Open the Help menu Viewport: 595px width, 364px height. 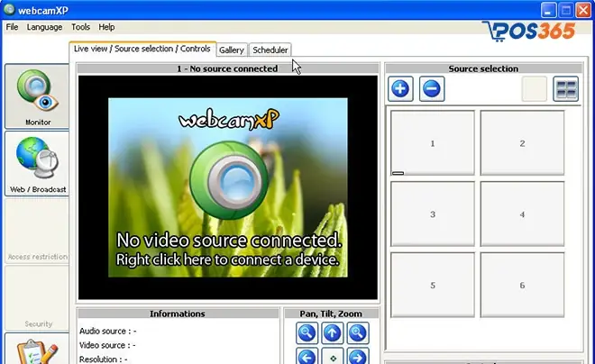click(106, 27)
